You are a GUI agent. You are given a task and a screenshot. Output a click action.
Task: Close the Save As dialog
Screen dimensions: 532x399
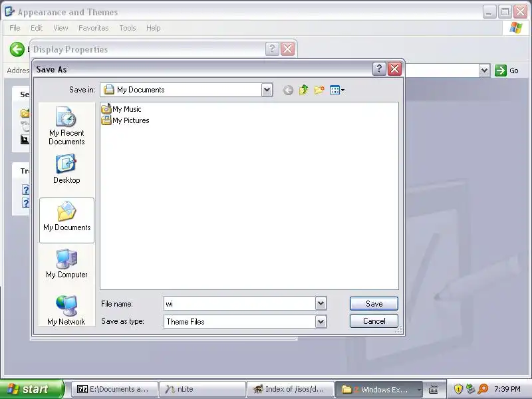point(394,69)
